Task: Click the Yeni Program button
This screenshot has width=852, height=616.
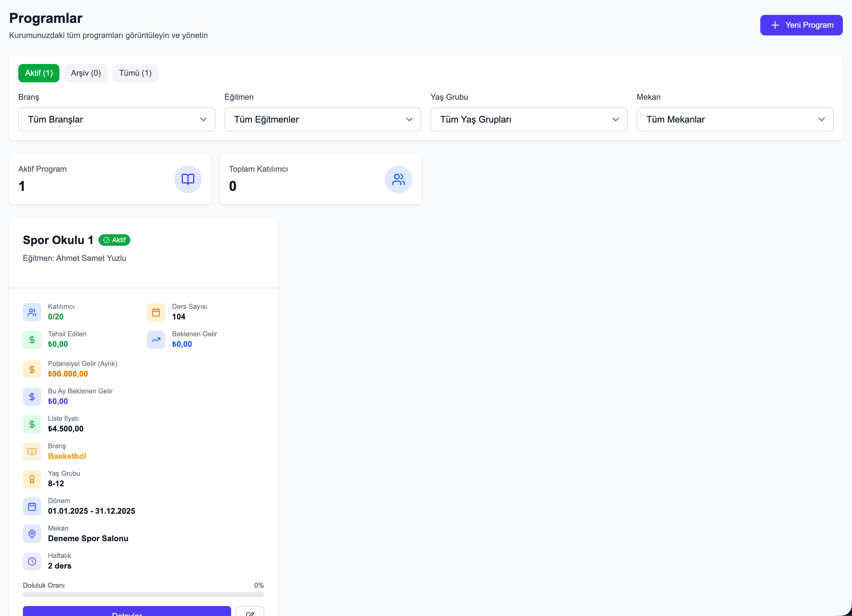Action: (x=801, y=25)
